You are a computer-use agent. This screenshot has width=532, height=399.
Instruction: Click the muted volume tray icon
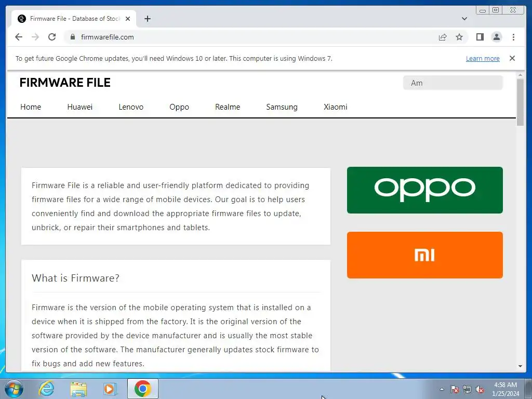tap(480, 389)
